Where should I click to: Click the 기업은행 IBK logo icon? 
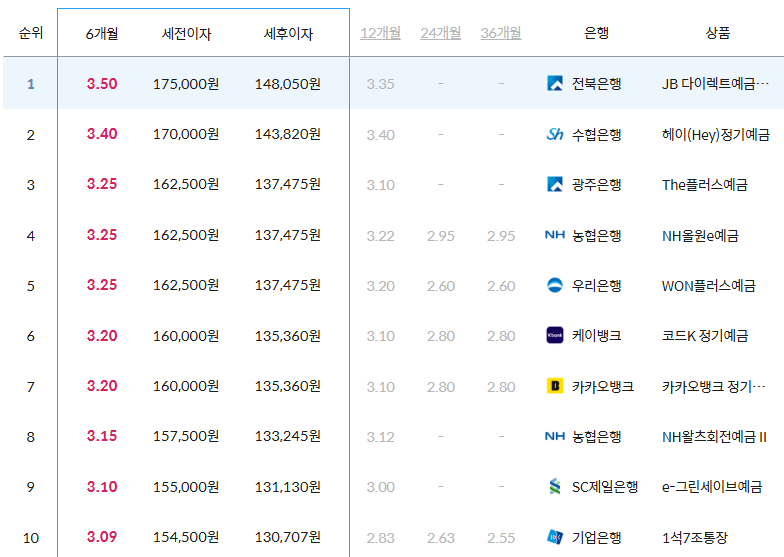554,537
